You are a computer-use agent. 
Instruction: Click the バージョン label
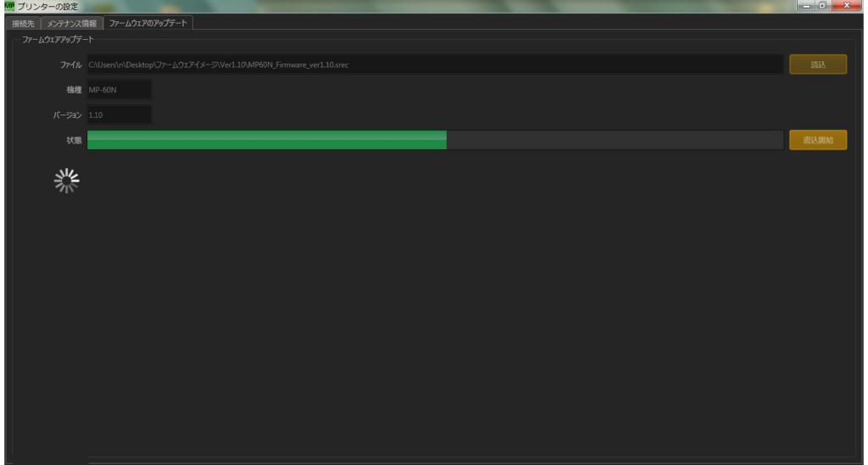(68, 115)
